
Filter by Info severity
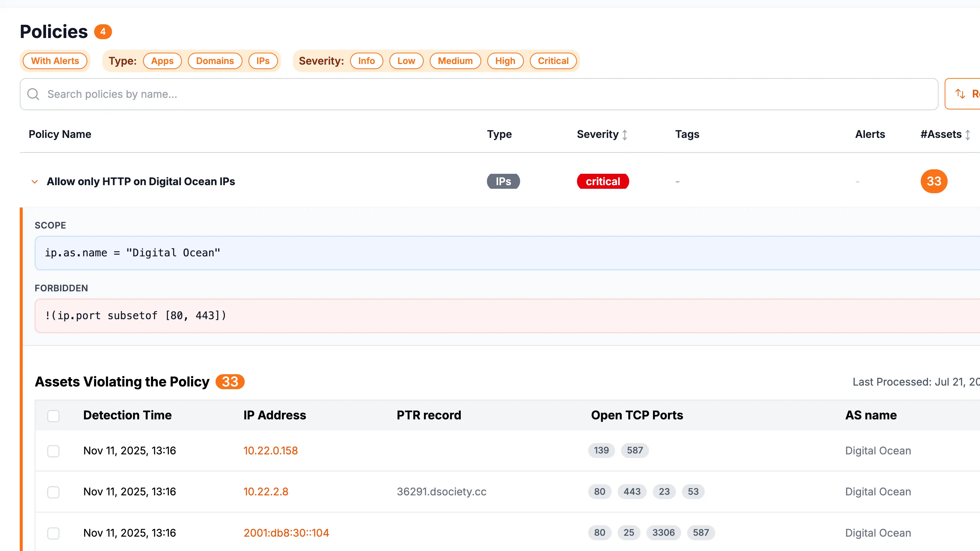pos(366,61)
